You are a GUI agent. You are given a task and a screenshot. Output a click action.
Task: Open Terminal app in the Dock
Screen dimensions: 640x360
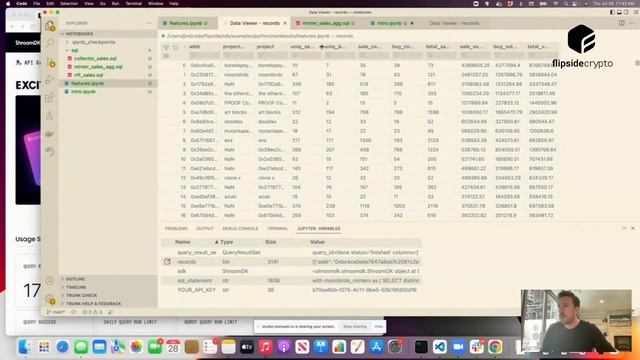(421, 347)
